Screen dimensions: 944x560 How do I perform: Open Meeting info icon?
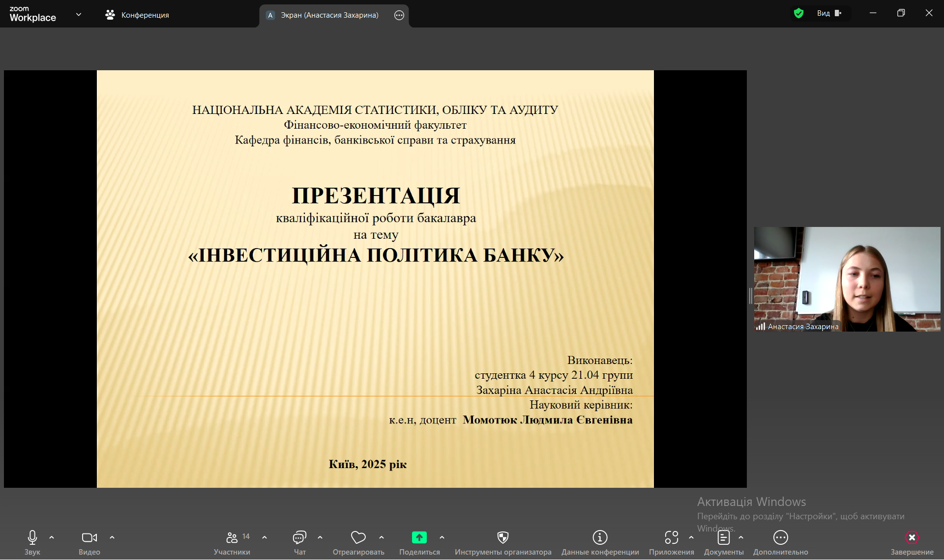(600, 537)
